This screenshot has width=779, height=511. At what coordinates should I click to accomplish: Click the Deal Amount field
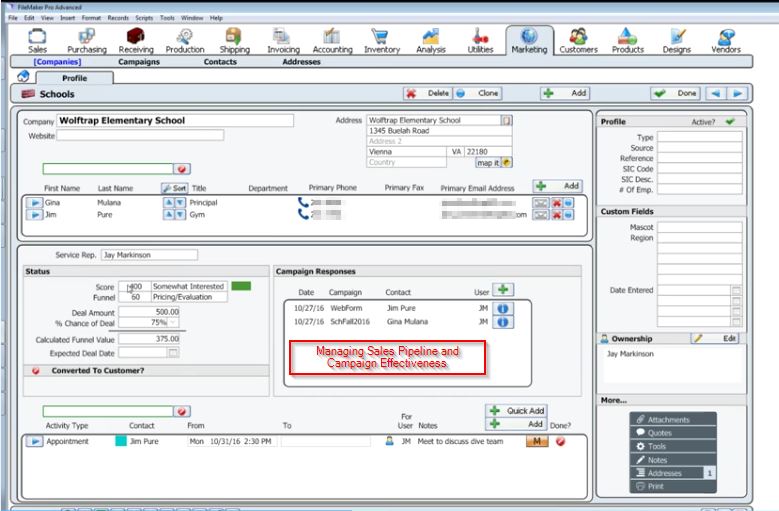click(x=149, y=312)
